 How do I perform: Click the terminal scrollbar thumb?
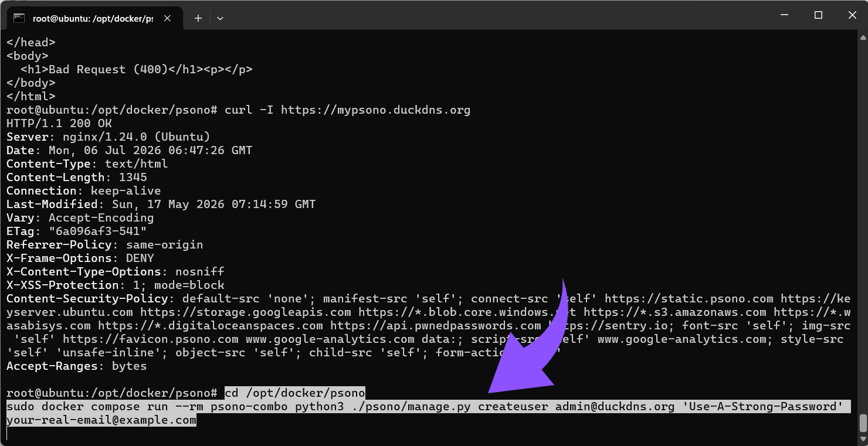coord(863,423)
